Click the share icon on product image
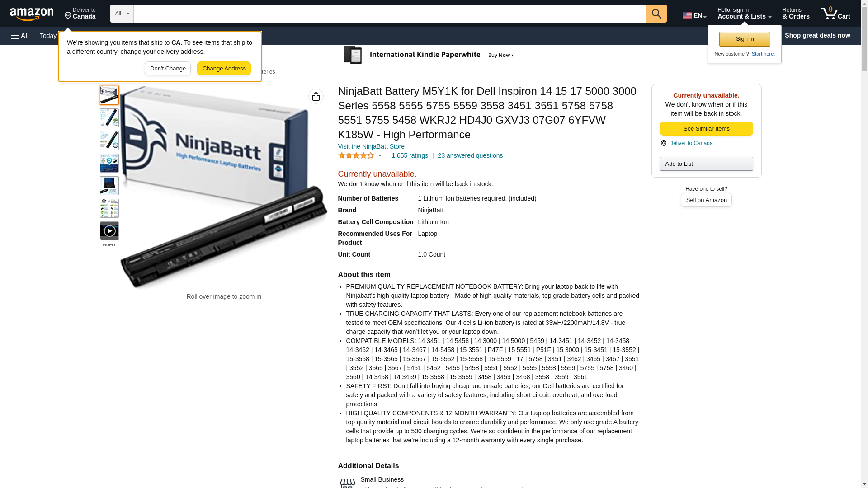The width and height of the screenshot is (868, 488). pyautogui.click(x=316, y=96)
